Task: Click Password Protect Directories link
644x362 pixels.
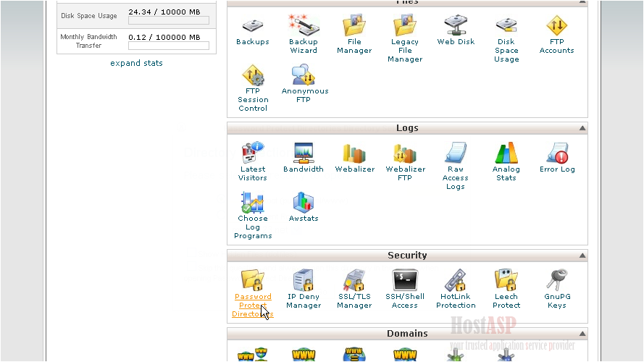Action: point(253,305)
